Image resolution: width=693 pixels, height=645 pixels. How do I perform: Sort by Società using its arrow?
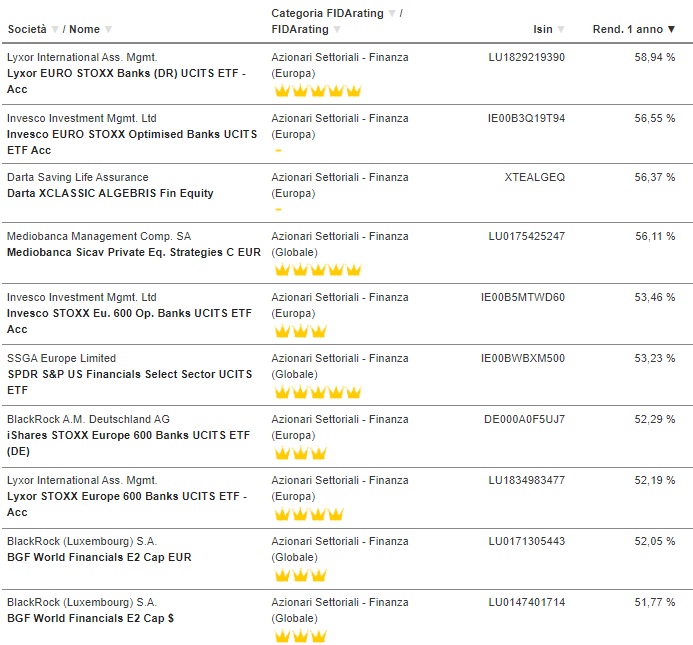(x=55, y=30)
